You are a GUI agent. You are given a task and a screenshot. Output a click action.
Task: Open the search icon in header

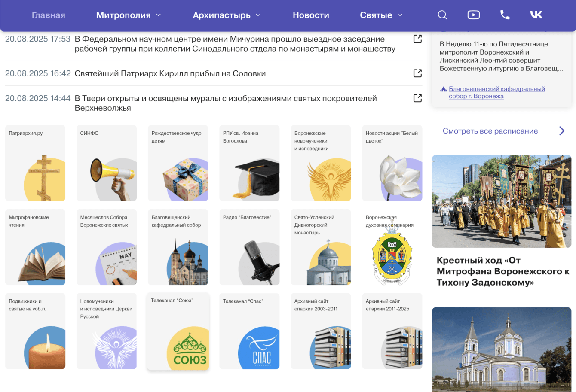point(442,15)
